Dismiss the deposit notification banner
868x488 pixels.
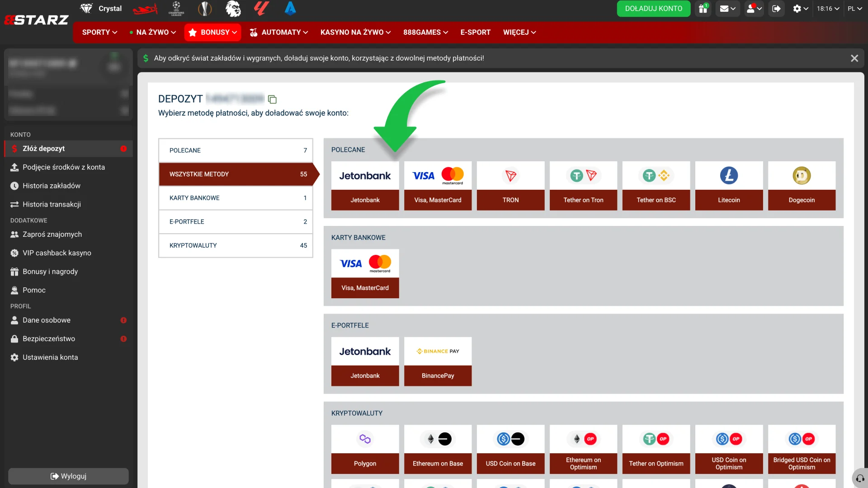pyautogui.click(x=854, y=58)
